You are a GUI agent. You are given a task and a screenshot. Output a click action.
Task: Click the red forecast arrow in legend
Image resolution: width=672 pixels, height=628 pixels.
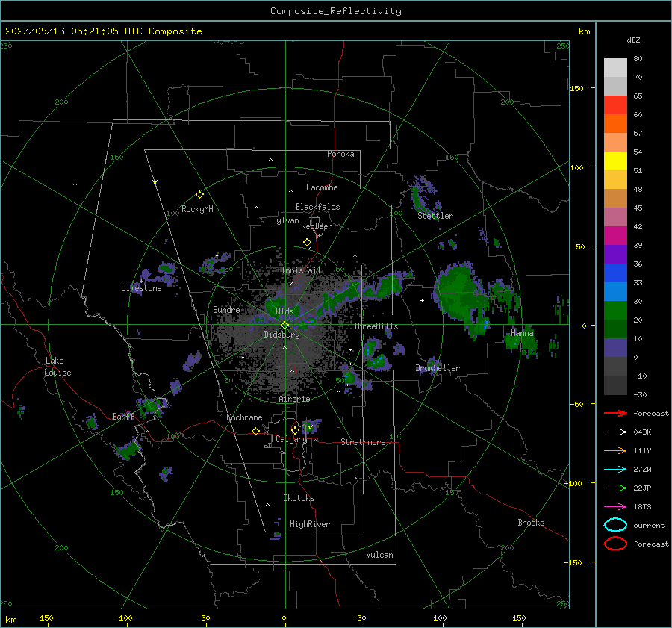click(x=615, y=413)
